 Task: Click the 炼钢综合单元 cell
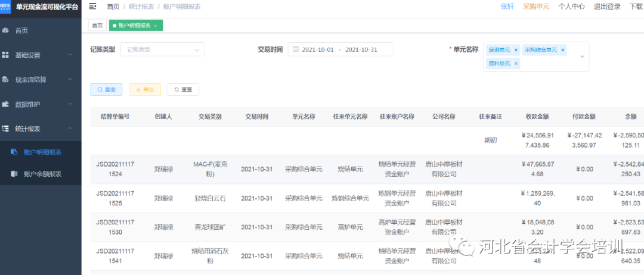tap(351, 198)
